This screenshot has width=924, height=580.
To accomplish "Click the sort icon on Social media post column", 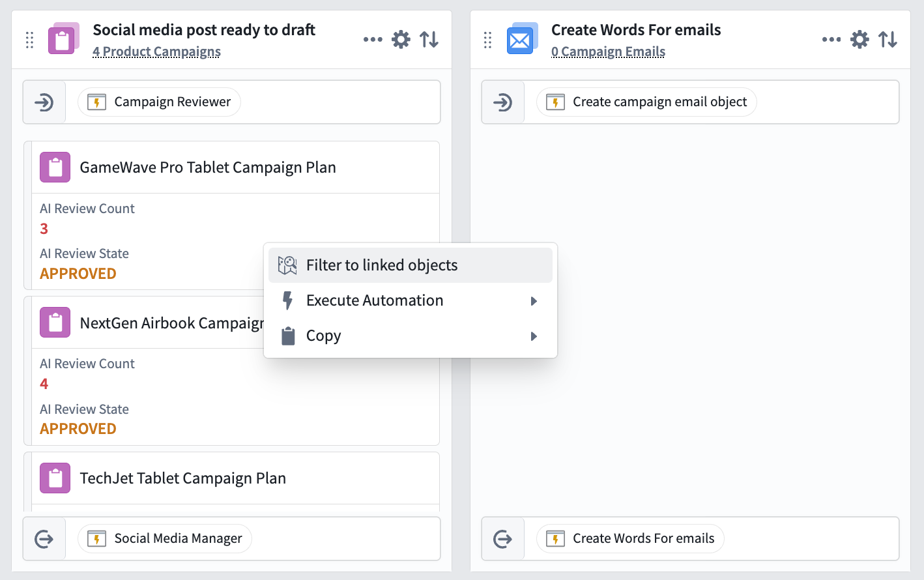I will coord(429,39).
